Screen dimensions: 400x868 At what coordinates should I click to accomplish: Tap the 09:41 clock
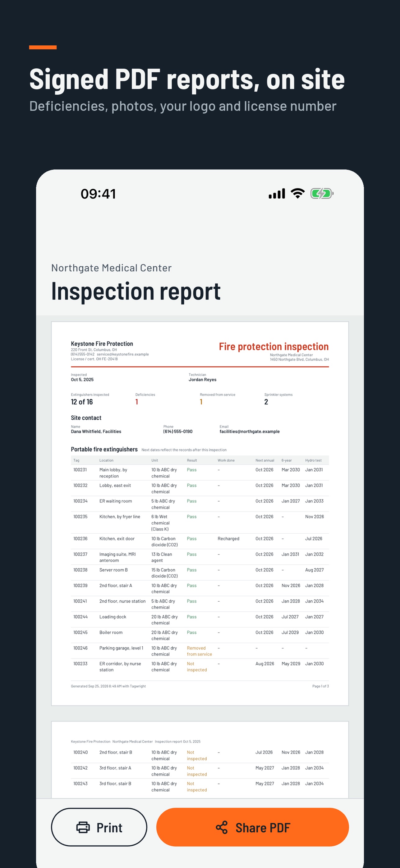[x=98, y=194]
